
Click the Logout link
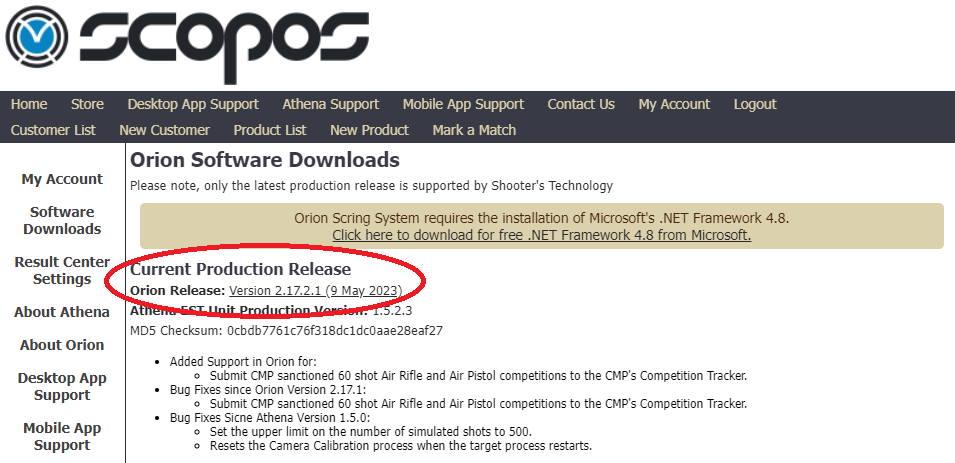[755, 104]
